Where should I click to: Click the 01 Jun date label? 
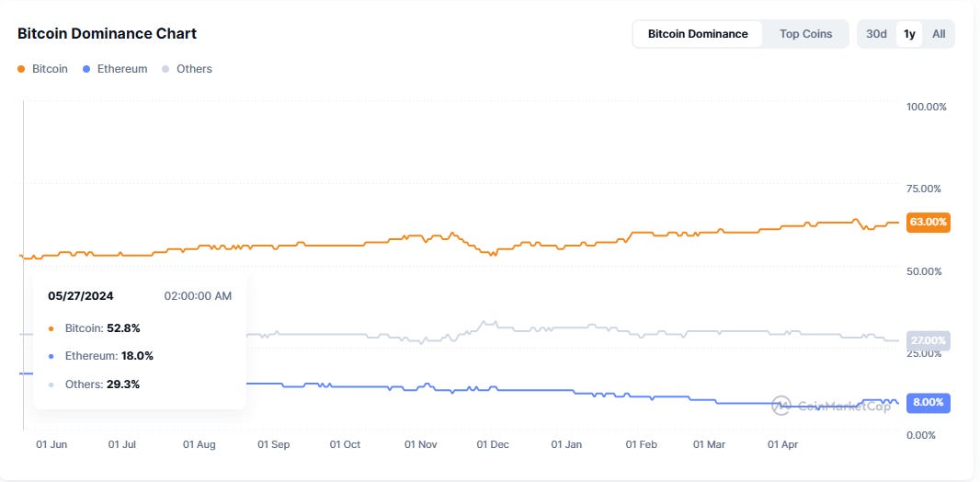point(51,444)
